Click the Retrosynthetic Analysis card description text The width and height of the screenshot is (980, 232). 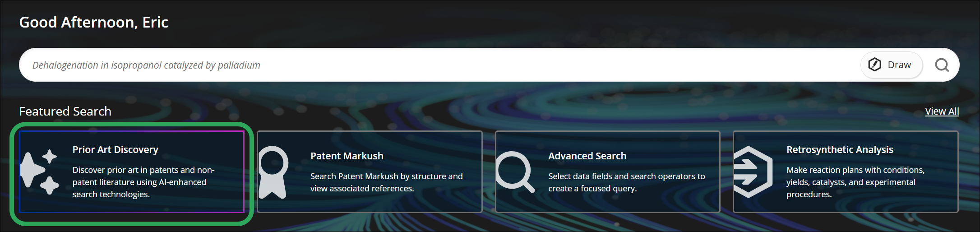coord(855,182)
